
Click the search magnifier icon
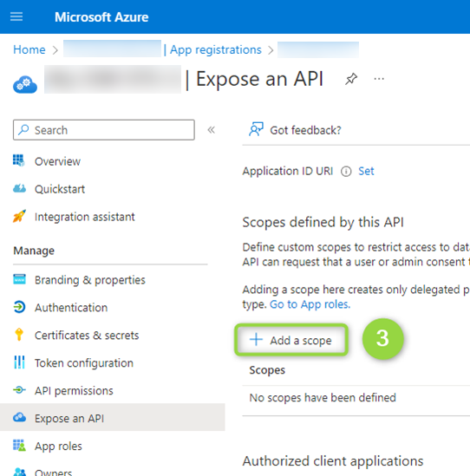[23, 130]
